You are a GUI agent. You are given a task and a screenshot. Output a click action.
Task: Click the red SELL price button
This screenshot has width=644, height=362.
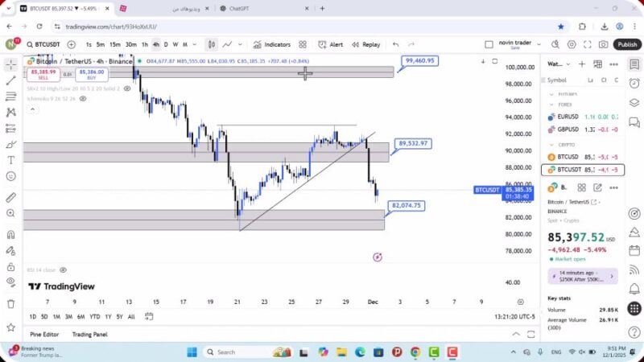coord(43,73)
